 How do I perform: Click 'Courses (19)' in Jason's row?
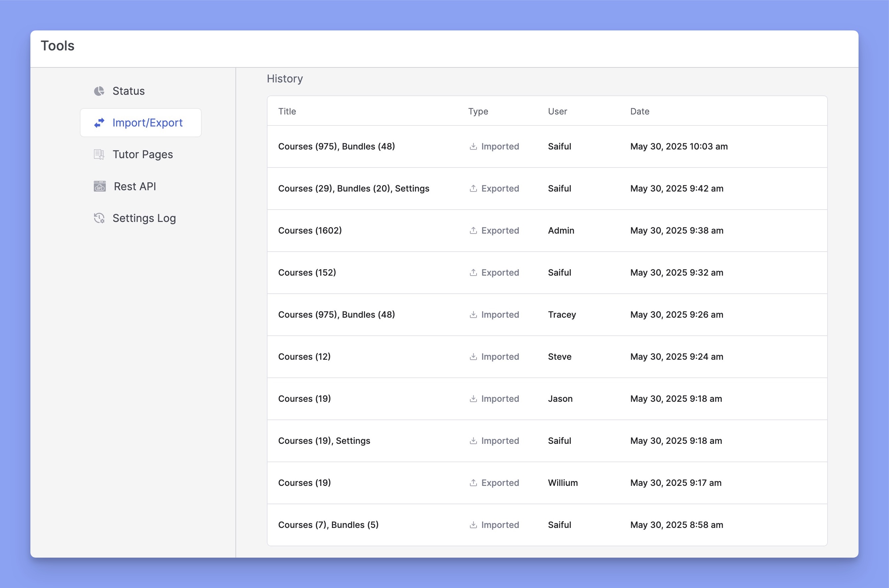coord(304,398)
